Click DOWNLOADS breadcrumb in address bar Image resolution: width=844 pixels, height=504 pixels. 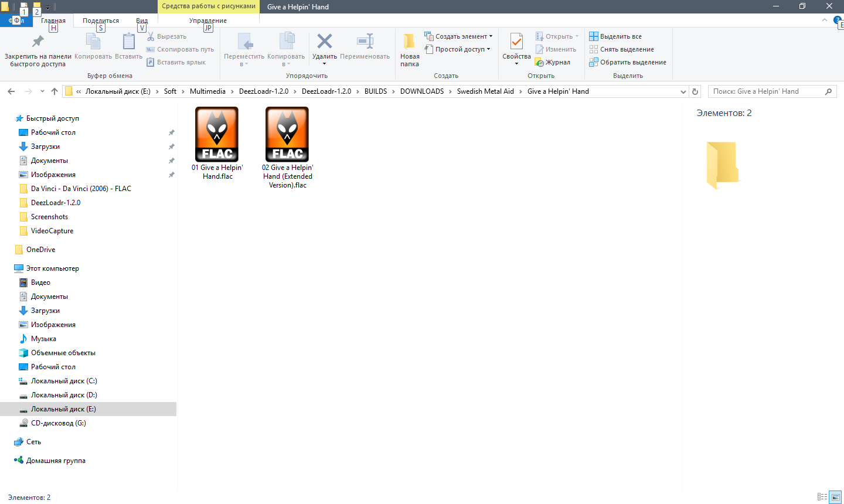[x=422, y=91]
